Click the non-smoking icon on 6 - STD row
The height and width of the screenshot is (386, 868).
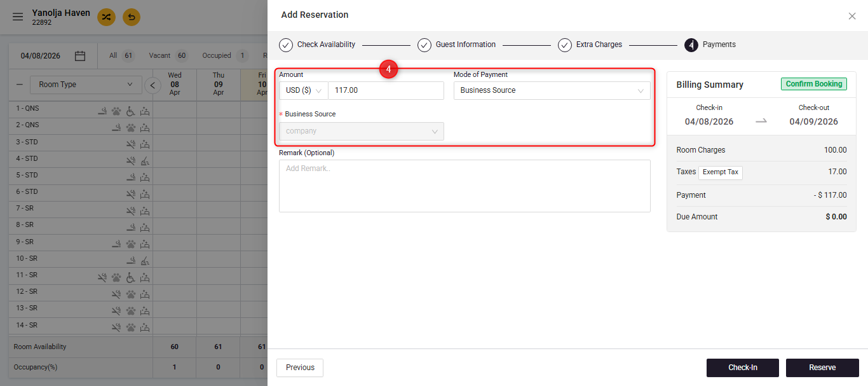[x=131, y=194]
